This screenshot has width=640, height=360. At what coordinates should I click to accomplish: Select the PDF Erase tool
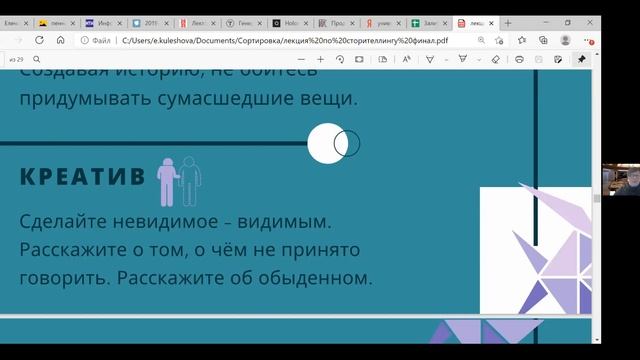pos(496,60)
